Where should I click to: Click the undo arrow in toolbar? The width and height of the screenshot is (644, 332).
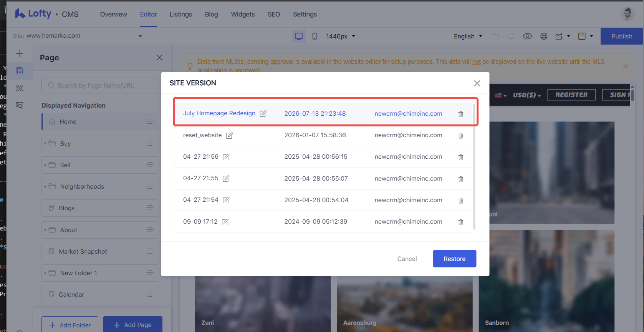point(496,36)
